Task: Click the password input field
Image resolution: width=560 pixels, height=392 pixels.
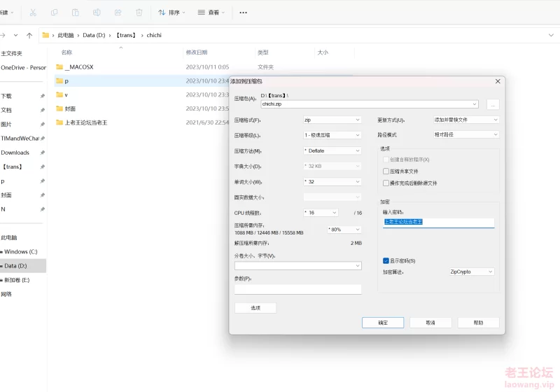Action: 438,222
